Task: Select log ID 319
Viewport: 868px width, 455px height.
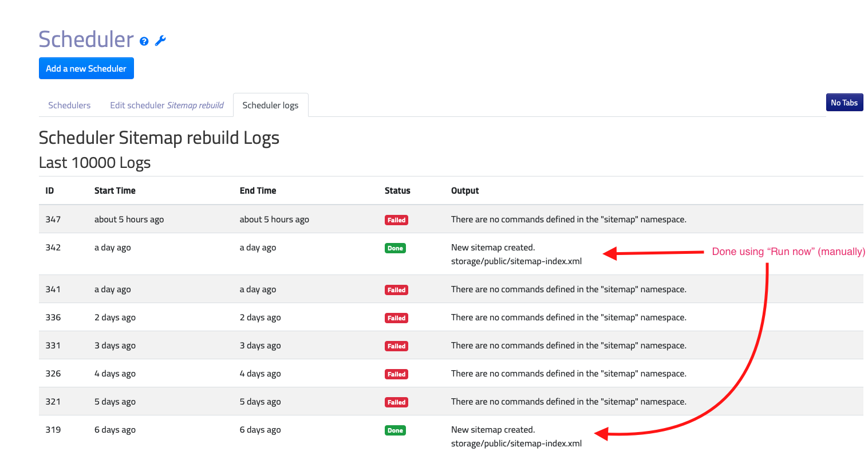Action: click(x=53, y=430)
